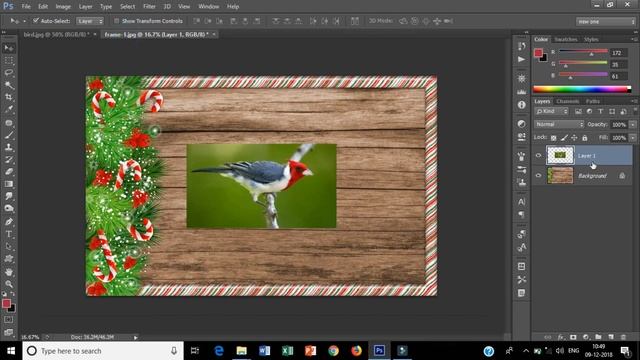Link layers icon at Layers panel bottom
Screen dimensions: 640x360
548,337
